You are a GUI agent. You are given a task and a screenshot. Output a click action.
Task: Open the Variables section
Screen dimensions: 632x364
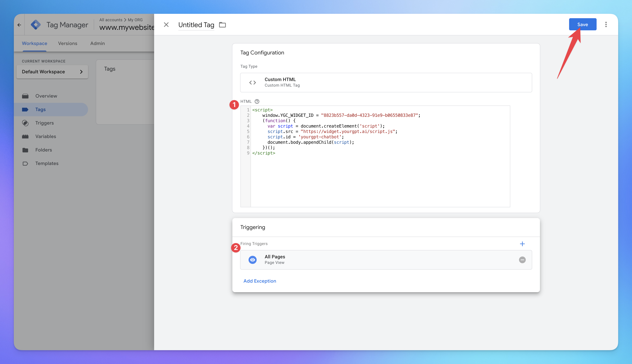46,136
